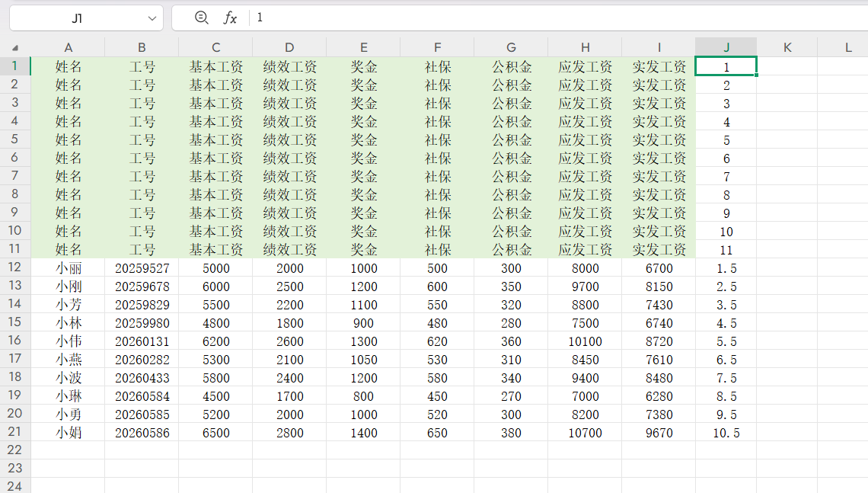Select the cell with value 10700

pos(585,433)
